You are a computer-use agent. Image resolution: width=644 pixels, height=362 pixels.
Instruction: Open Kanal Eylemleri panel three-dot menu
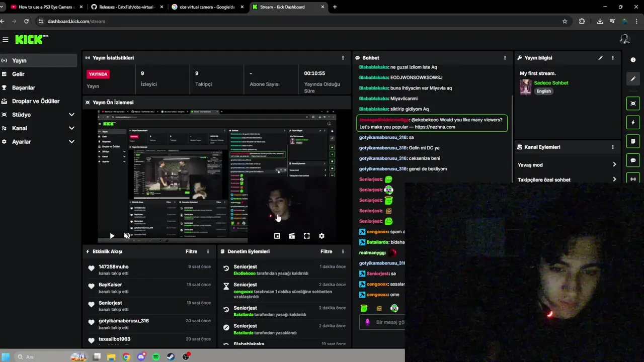point(613,147)
